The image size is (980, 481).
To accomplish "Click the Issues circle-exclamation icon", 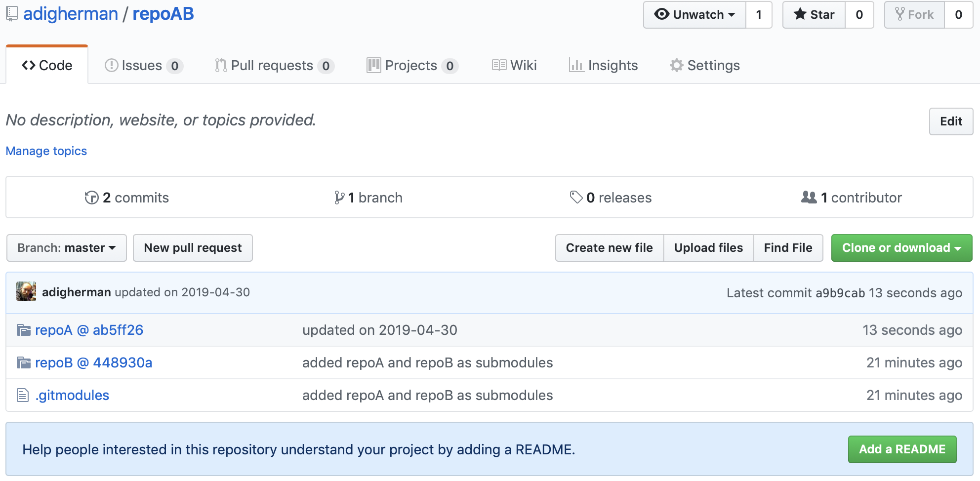I will coord(112,65).
